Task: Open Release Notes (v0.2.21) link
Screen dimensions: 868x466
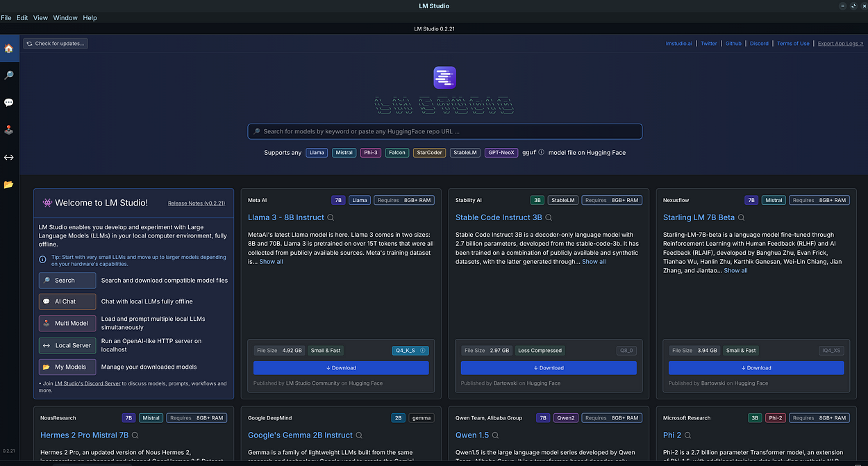Action: [x=196, y=203]
